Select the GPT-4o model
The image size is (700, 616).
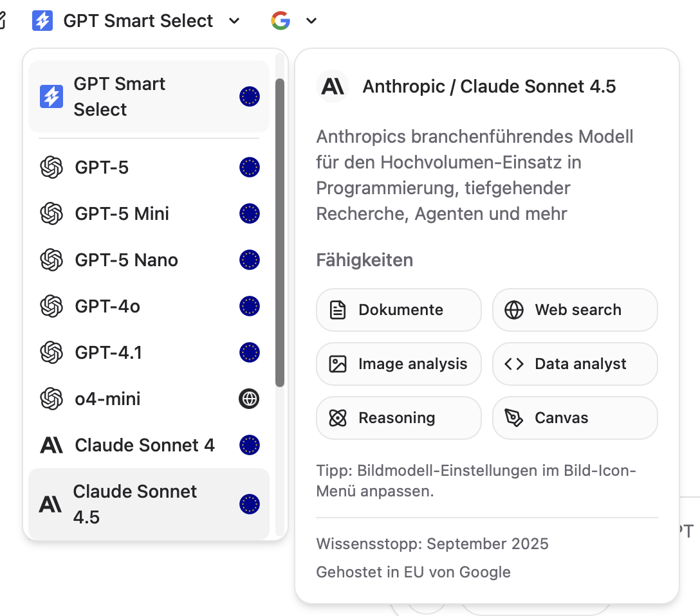pyautogui.click(x=149, y=306)
